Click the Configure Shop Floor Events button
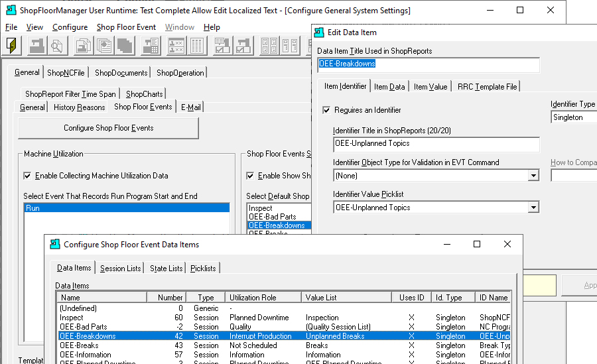597x364 pixels. (x=109, y=129)
